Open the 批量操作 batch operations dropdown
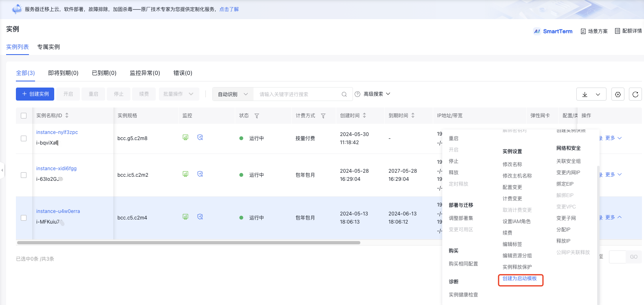Viewport: 644px width, 305px height. [x=179, y=94]
